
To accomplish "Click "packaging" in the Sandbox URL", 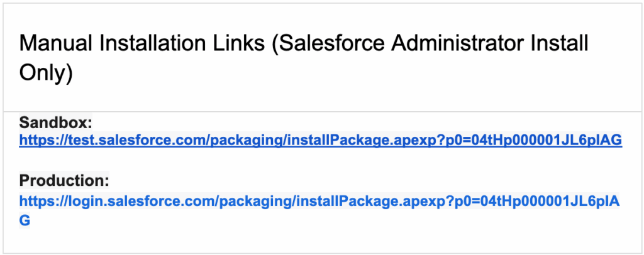I will [x=242, y=141].
